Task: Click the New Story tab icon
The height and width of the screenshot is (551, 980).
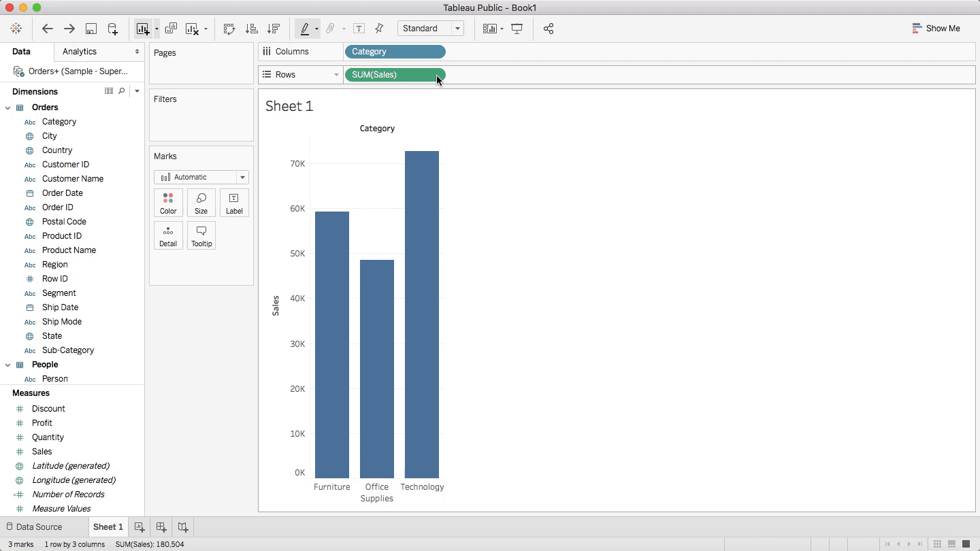Action: click(x=183, y=527)
